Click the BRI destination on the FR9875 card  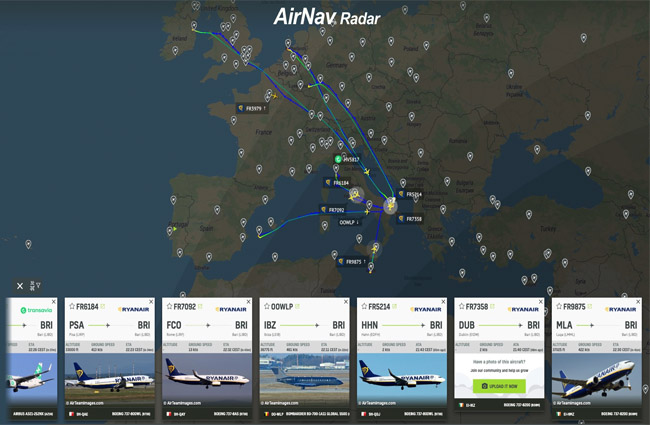coord(631,325)
